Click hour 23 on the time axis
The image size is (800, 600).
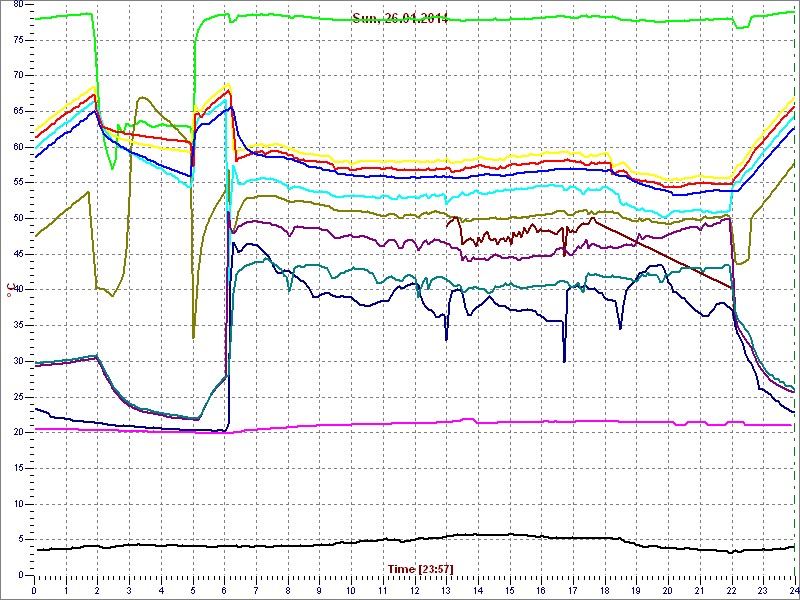(762, 589)
